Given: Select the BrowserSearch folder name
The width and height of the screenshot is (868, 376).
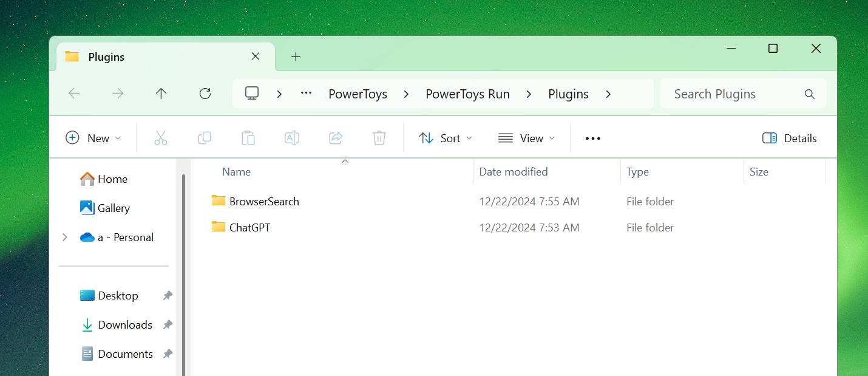Looking at the screenshot, I should [x=264, y=202].
